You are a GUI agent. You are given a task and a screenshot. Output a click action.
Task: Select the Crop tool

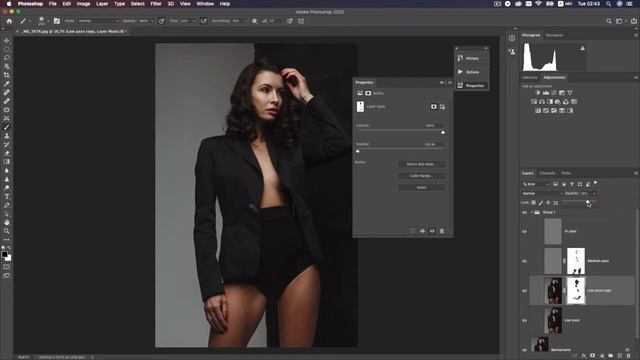(x=7, y=75)
